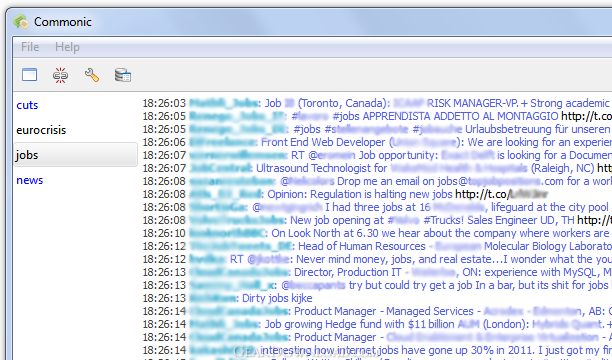Image resolution: width=612 pixels, height=360 pixels.
Task: Select the news channel in sidebar
Action: (x=30, y=180)
